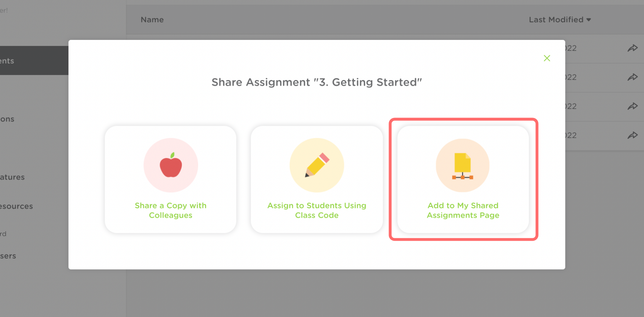
Task: Close the Share Assignment dialog
Action: coord(547,58)
